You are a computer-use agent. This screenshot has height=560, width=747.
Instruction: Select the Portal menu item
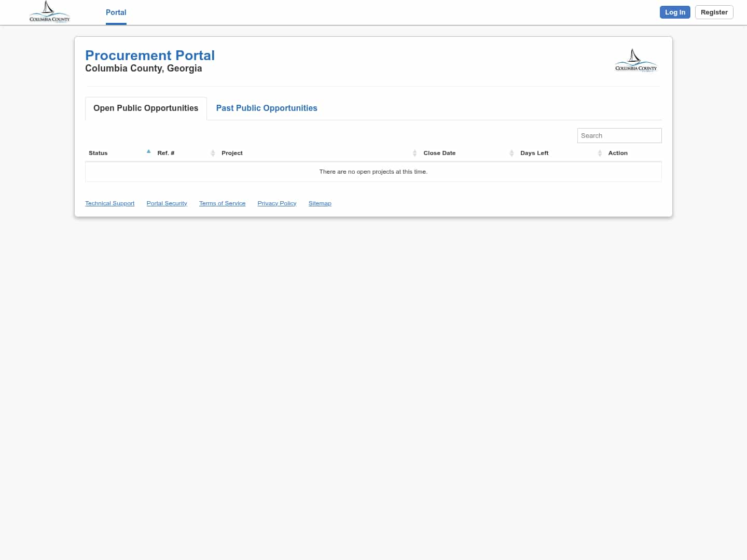click(x=116, y=12)
